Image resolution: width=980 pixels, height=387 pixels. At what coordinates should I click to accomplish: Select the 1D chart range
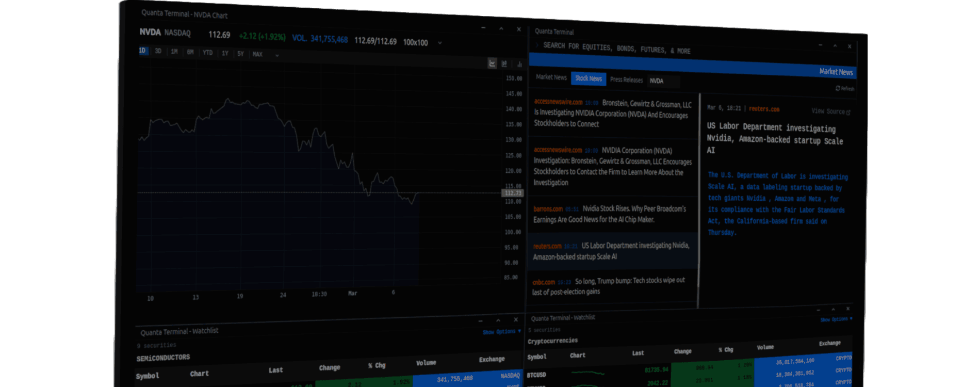click(142, 51)
